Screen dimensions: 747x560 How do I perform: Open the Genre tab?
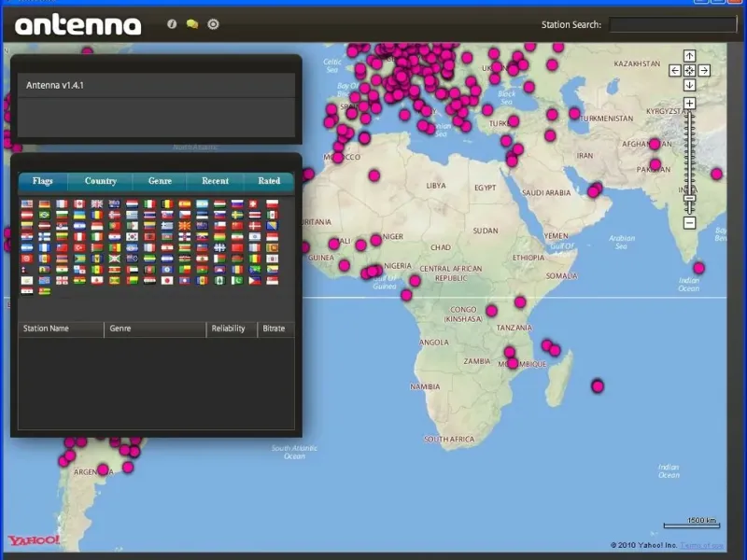click(x=160, y=181)
